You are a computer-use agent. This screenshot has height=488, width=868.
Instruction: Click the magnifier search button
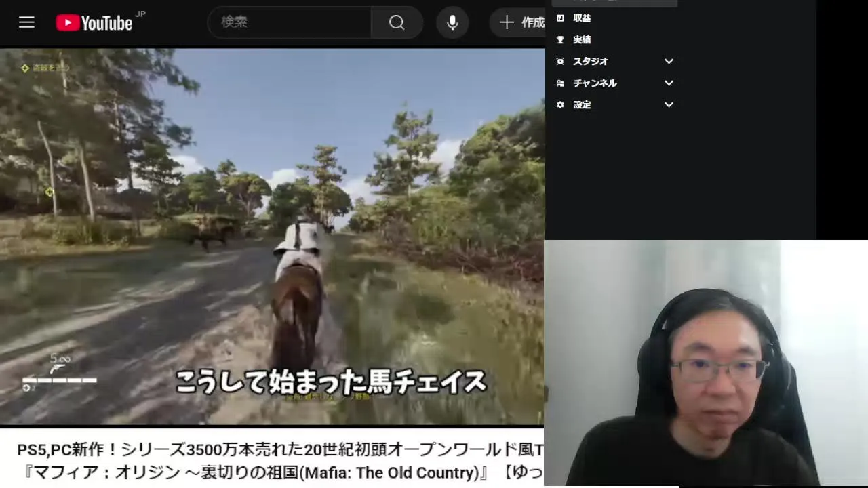397,22
